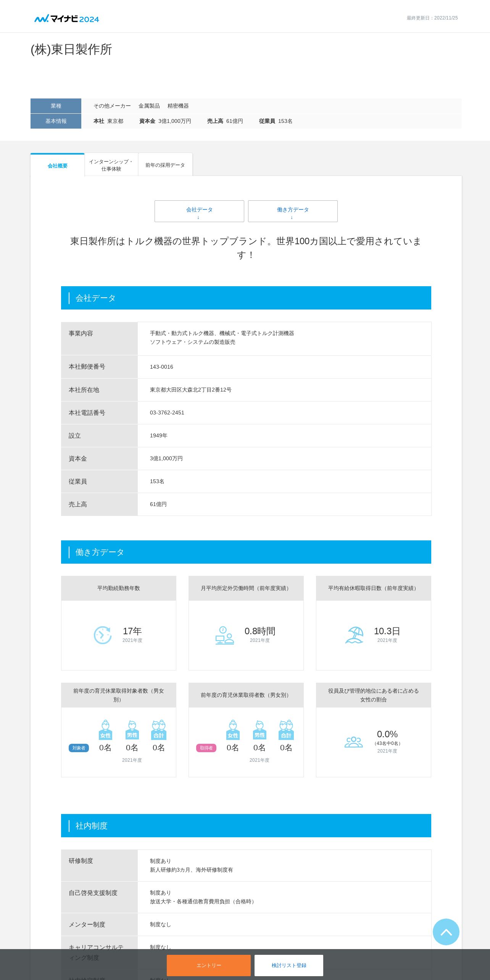Viewport: 490px width, 980px height.
Task: Switch to the 前年の採用データ tab
Action: (165, 165)
